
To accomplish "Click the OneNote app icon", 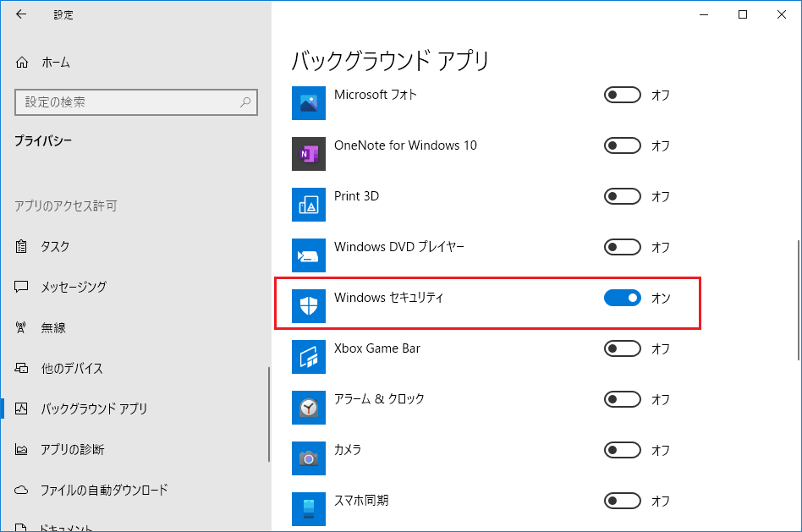I will [x=309, y=154].
